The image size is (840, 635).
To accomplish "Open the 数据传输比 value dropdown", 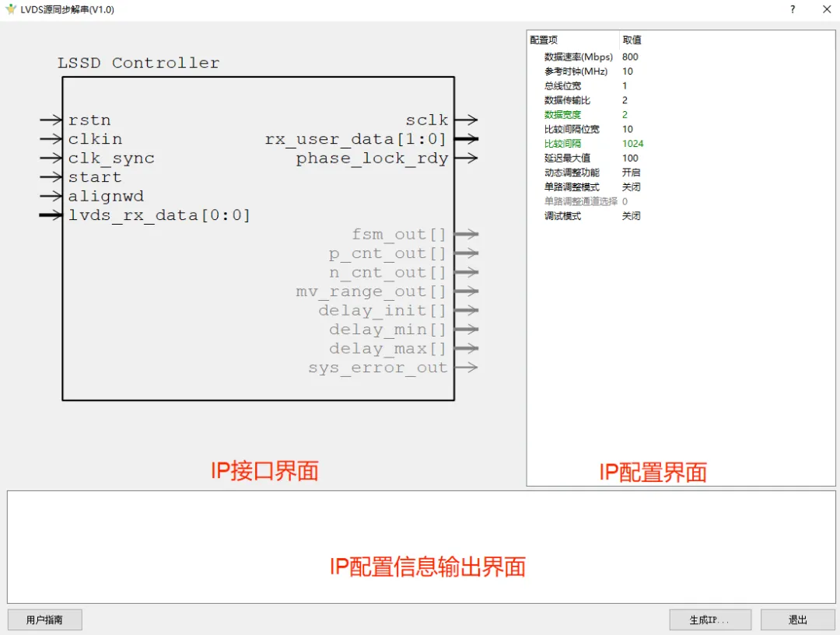I will click(x=625, y=100).
